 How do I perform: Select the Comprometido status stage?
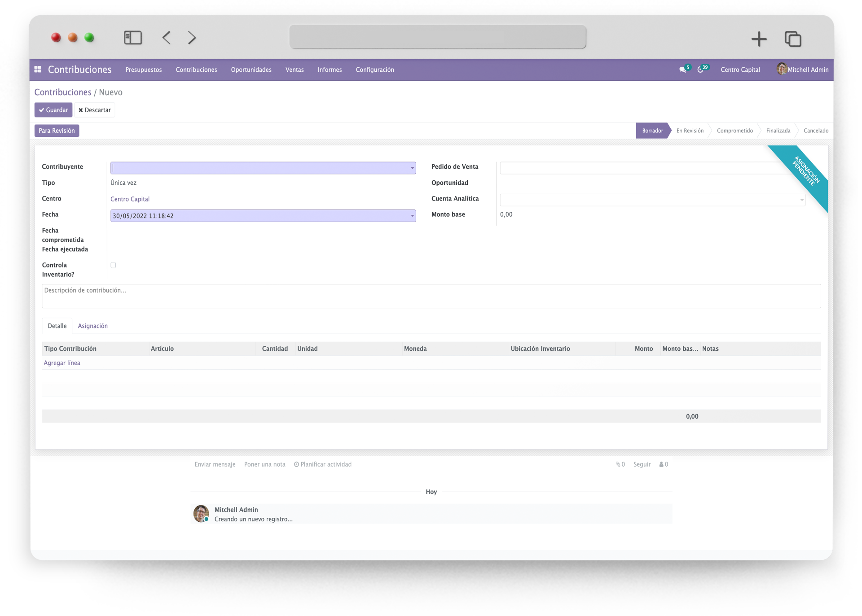[734, 131]
